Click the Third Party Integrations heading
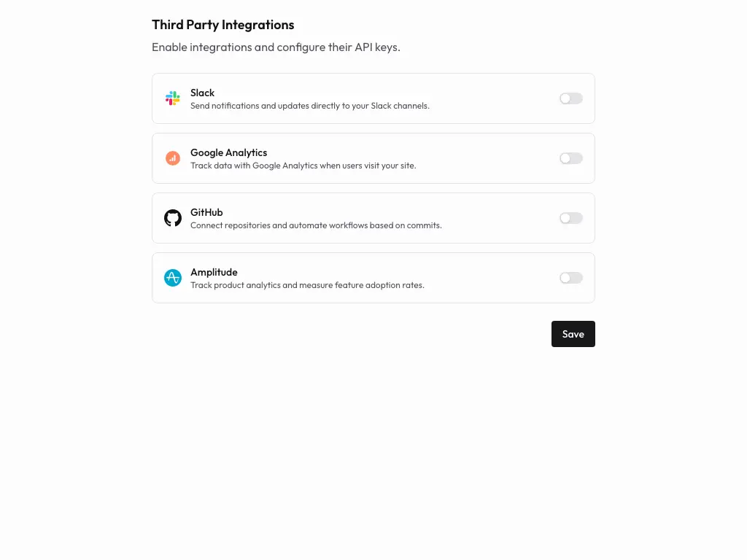The height and width of the screenshot is (560, 747). coord(222,24)
